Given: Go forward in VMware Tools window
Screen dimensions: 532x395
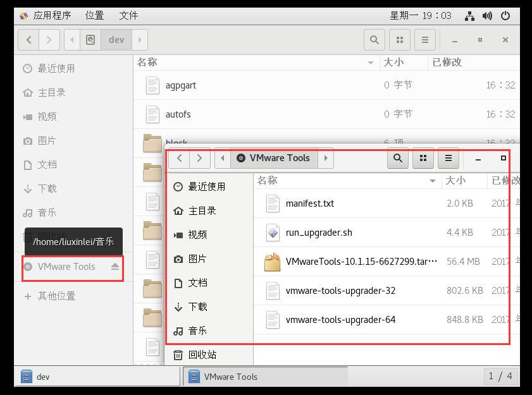Looking at the screenshot, I should (199, 158).
